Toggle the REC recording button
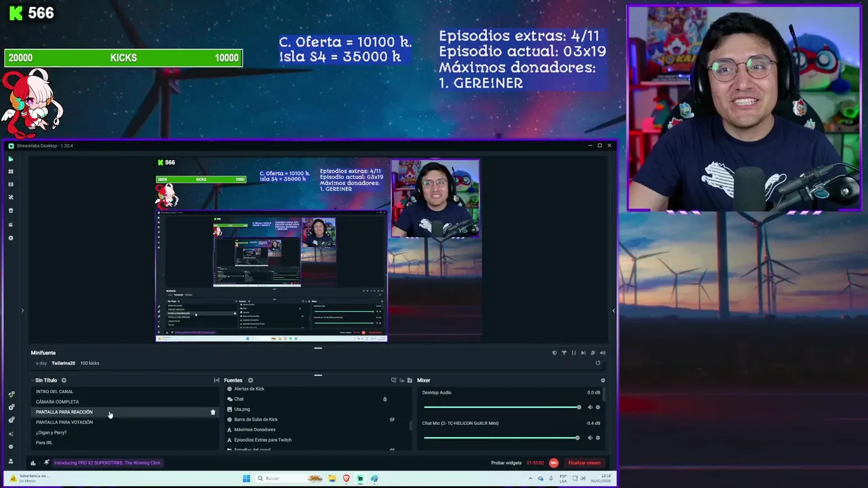Viewport: 868px width, 488px height. click(x=553, y=463)
